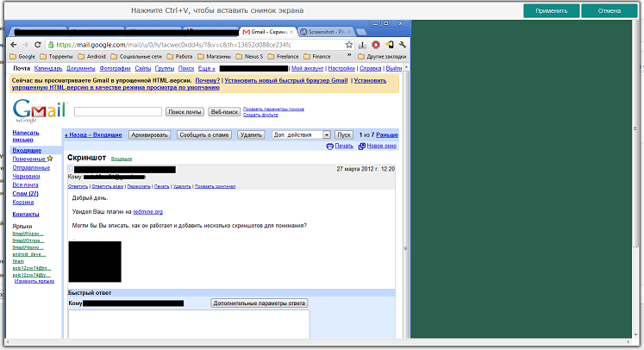
Task: Click the Отмена button
Action: (610, 10)
